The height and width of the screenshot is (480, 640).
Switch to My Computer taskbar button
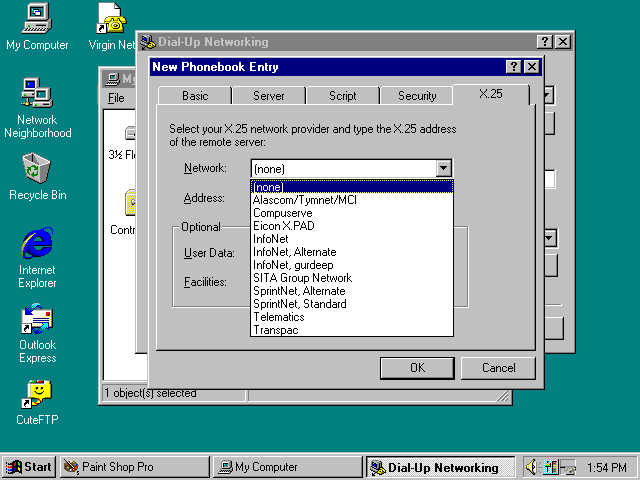[287, 467]
